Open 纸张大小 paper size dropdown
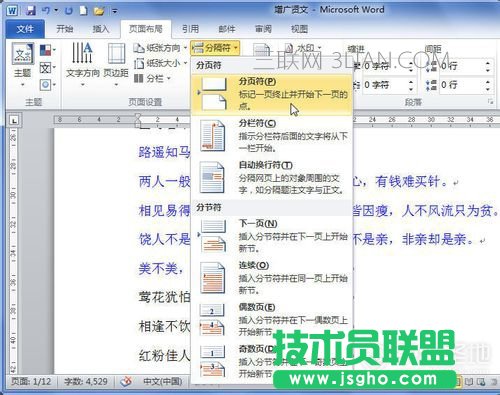 [160, 63]
